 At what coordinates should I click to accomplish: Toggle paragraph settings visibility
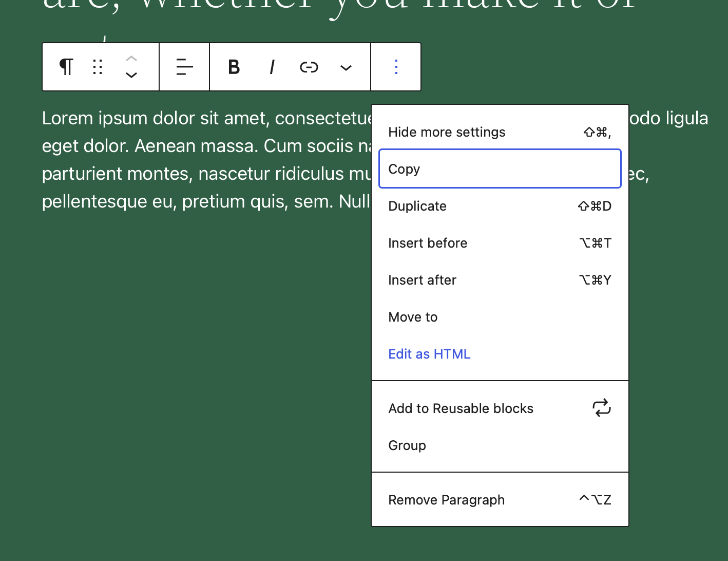click(446, 132)
